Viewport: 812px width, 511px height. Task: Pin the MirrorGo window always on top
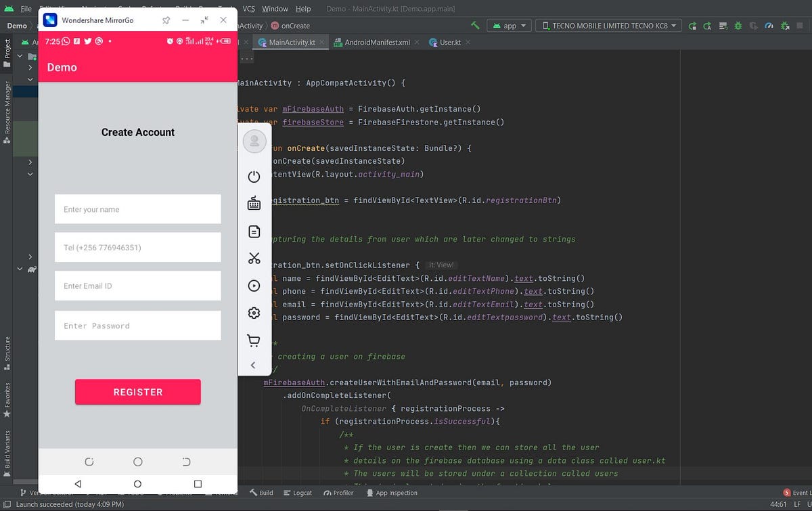pyautogui.click(x=166, y=20)
